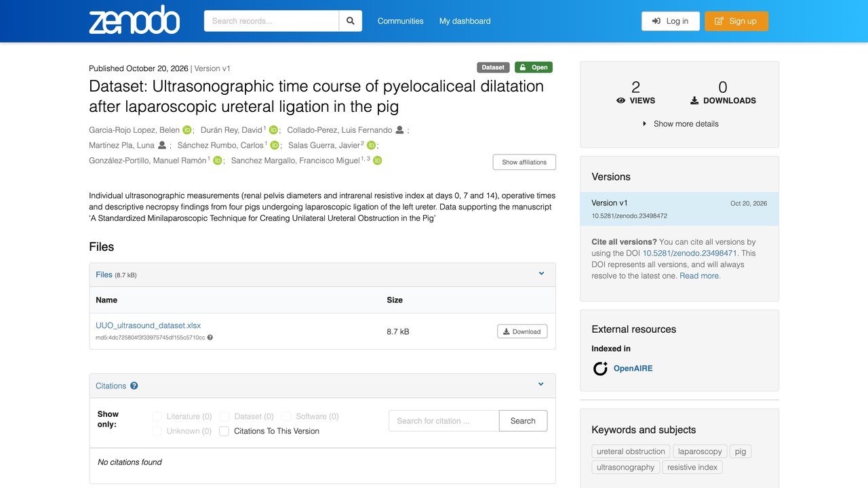Toggle the Software (0) checkbox
868x488 pixels.
pyautogui.click(x=286, y=416)
